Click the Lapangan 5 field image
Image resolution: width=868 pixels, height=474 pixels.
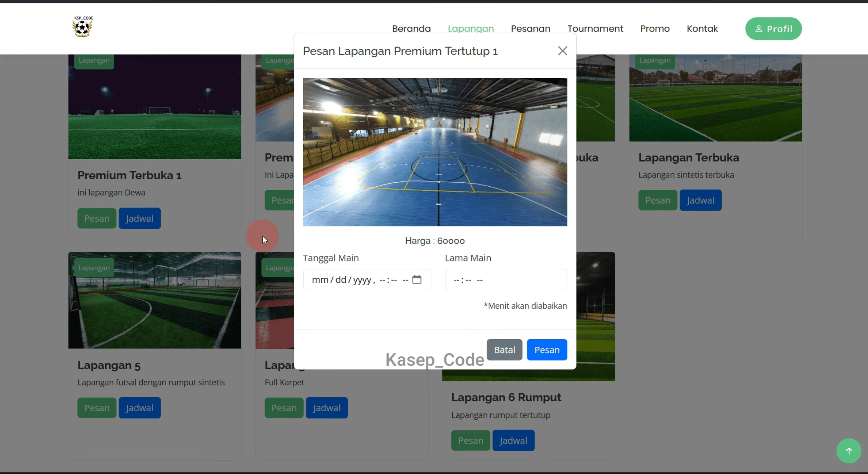[x=155, y=300]
